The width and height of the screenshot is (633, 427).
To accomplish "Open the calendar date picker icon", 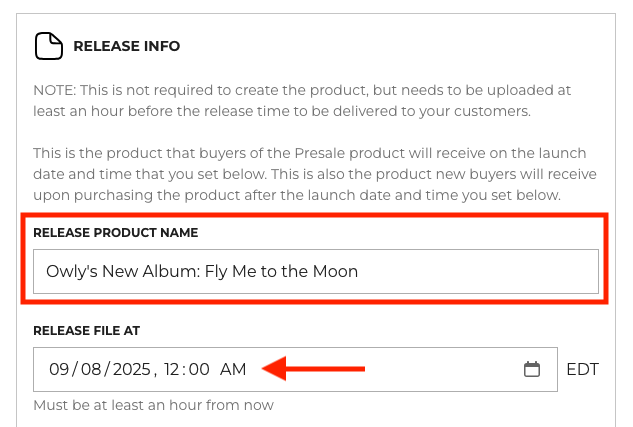I will click(532, 370).
